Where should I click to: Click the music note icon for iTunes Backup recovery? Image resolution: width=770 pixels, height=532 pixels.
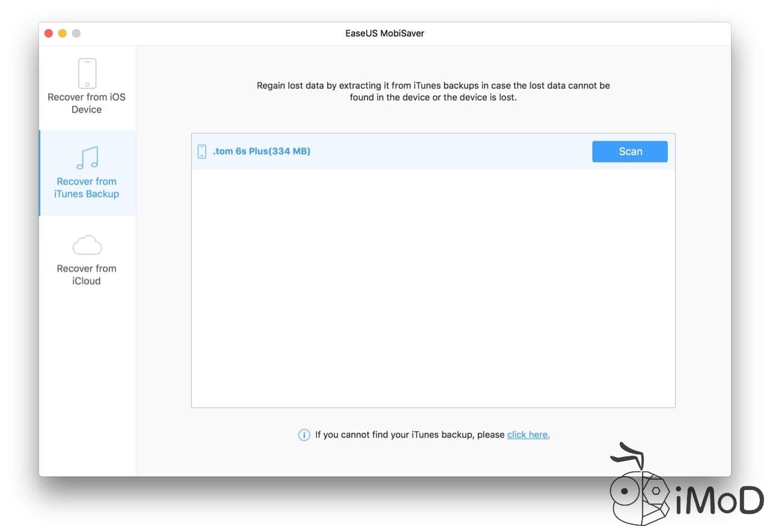[x=86, y=157]
